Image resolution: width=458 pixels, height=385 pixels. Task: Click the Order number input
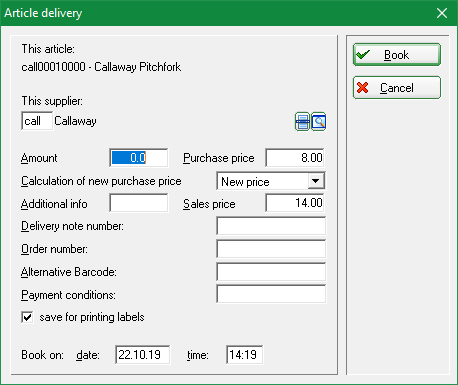tap(271, 249)
